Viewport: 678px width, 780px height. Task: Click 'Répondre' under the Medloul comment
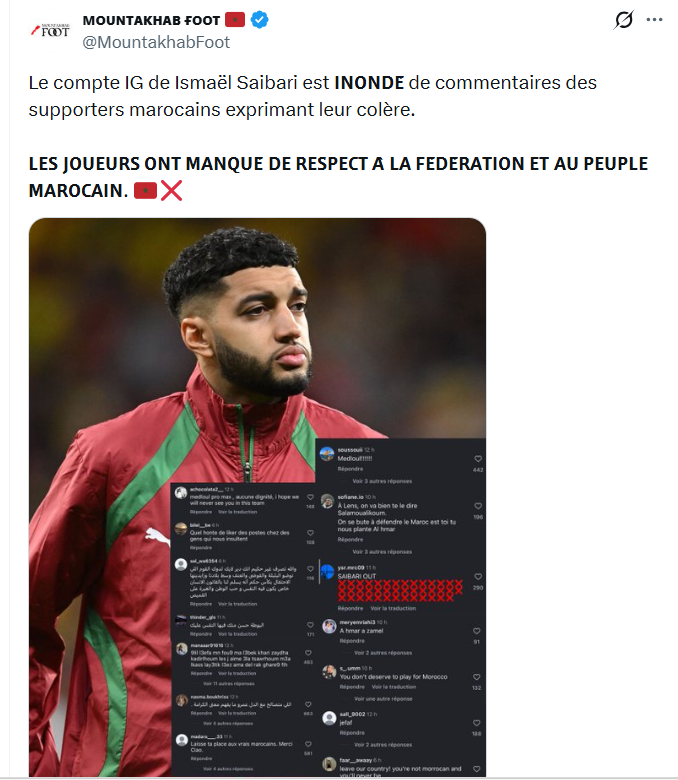350,469
